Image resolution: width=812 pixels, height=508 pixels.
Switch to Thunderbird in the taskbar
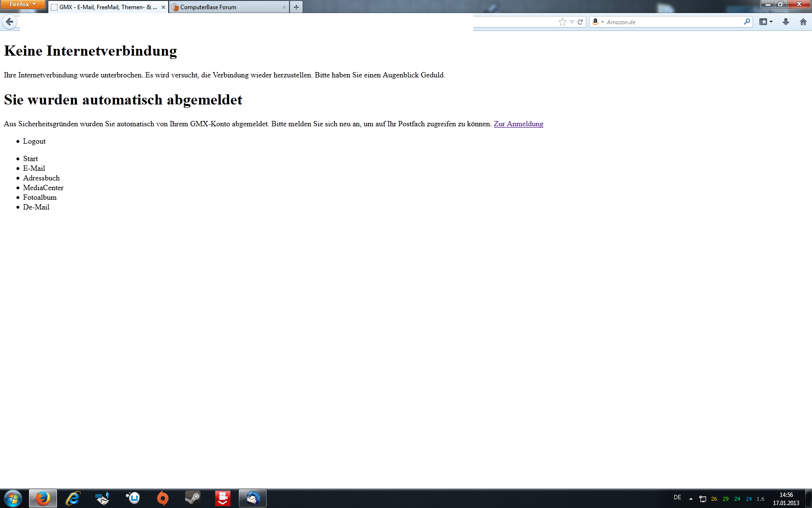pyautogui.click(x=253, y=498)
